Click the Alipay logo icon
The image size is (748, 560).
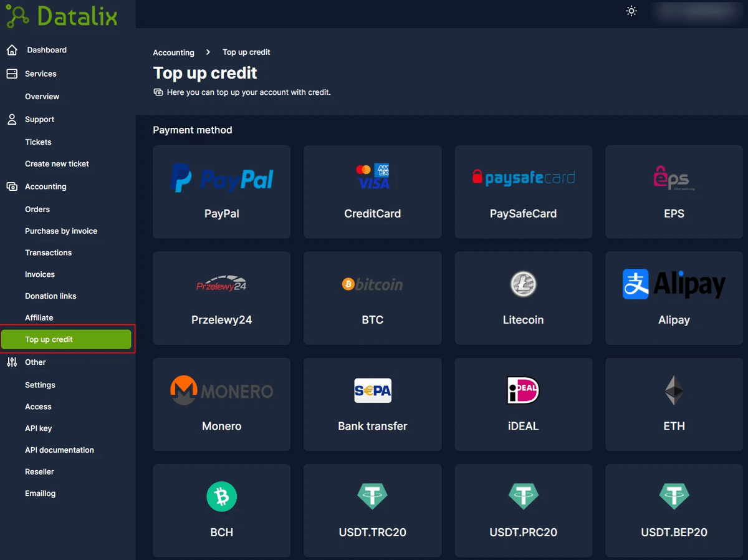(635, 284)
